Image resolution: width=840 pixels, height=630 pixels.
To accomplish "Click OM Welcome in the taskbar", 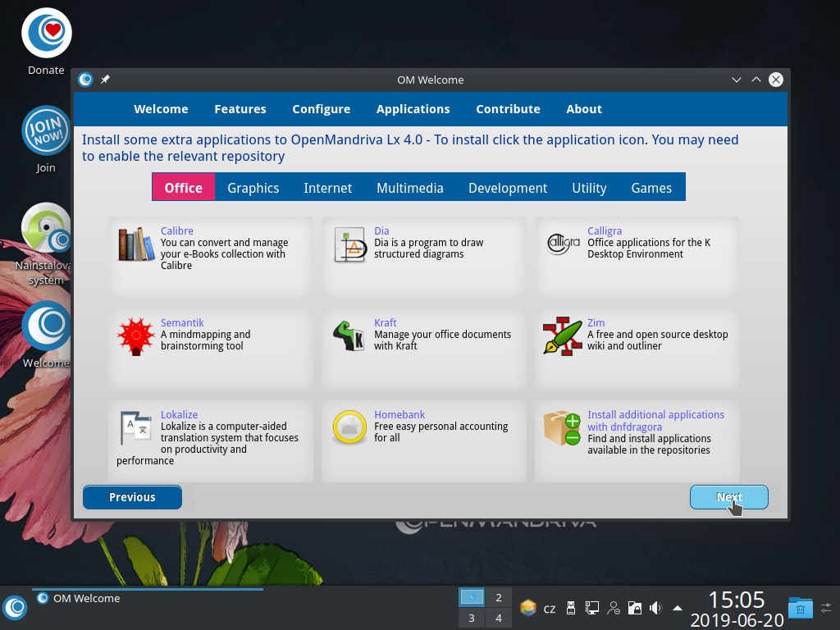I will click(x=86, y=598).
